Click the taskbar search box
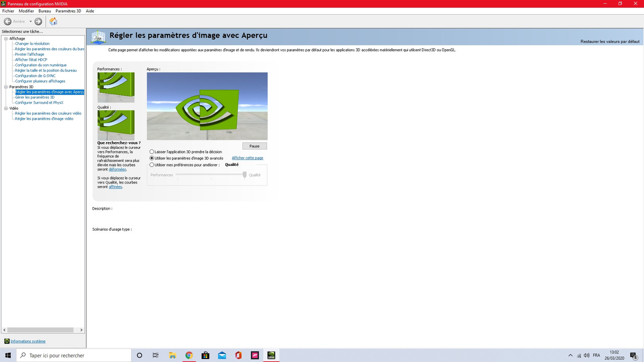The width and height of the screenshot is (644, 362). coord(74,355)
